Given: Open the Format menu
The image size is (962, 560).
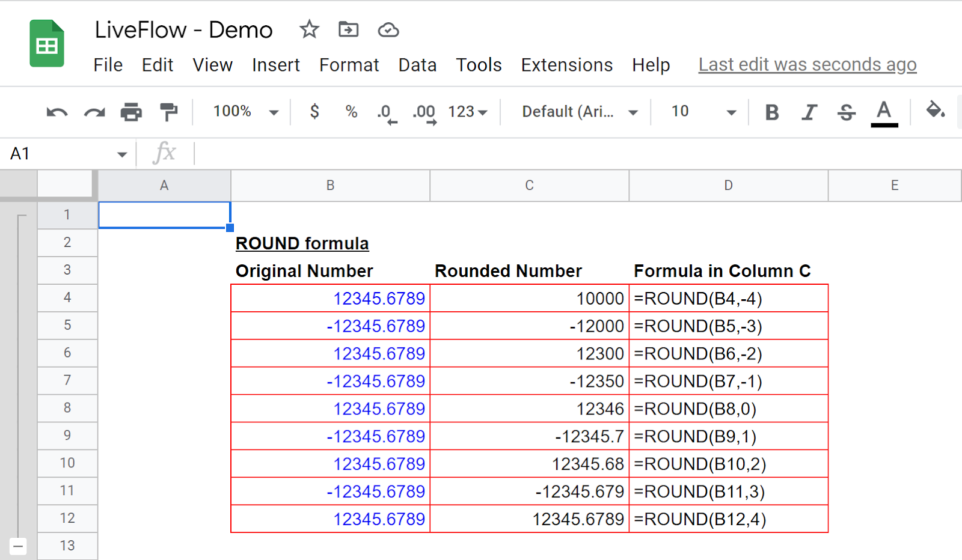Looking at the screenshot, I should (x=349, y=65).
